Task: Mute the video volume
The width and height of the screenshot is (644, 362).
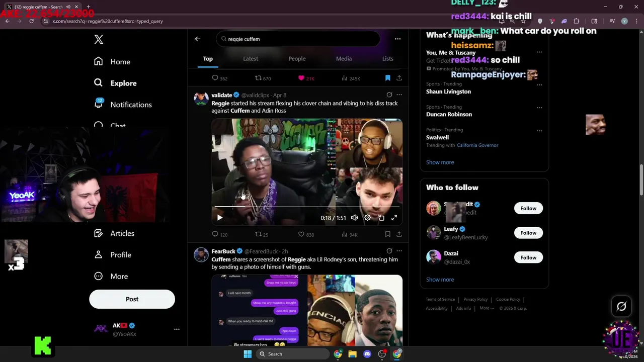Action: [354, 218]
